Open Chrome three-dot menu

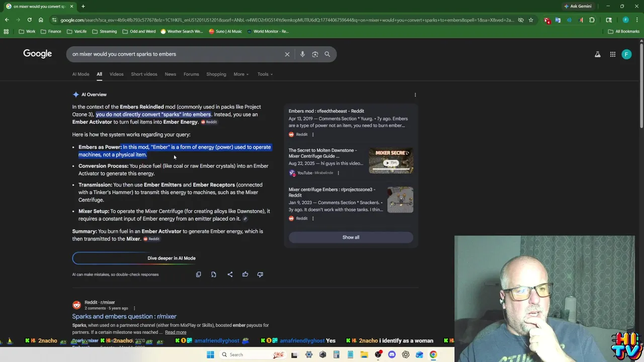click(637, 20)
